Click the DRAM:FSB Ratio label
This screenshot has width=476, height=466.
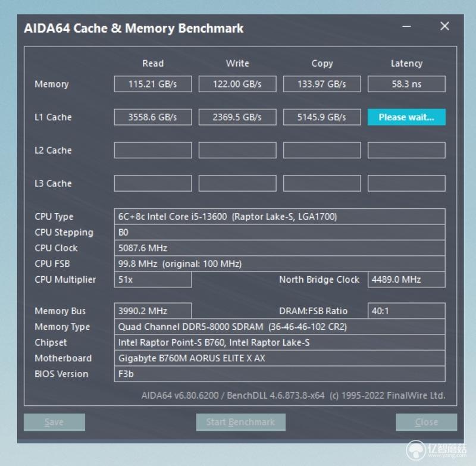(313, 311)
